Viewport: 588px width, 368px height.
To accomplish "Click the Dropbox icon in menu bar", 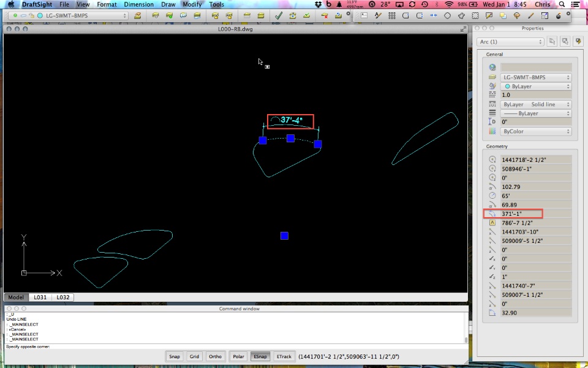I will (x=318, y=4).
